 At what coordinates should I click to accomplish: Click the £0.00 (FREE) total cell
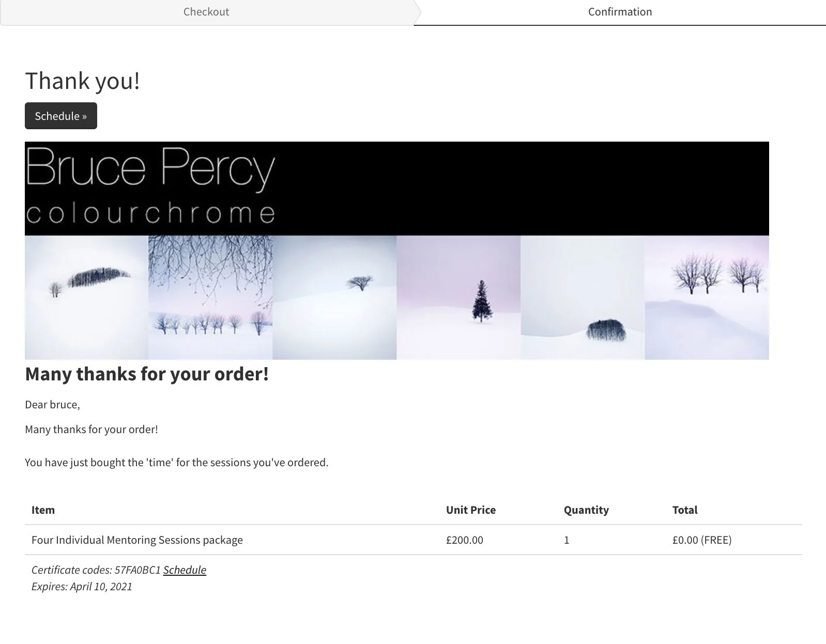[x=702, y=540]
